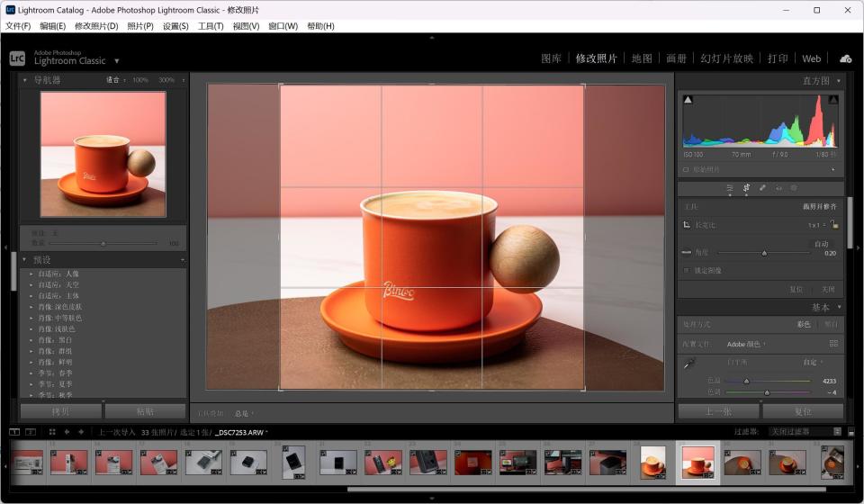The height and width of the screenshot is (504, 864).
Task: Open the Adobe 颜色 profile dropdown
Action: 746,344
